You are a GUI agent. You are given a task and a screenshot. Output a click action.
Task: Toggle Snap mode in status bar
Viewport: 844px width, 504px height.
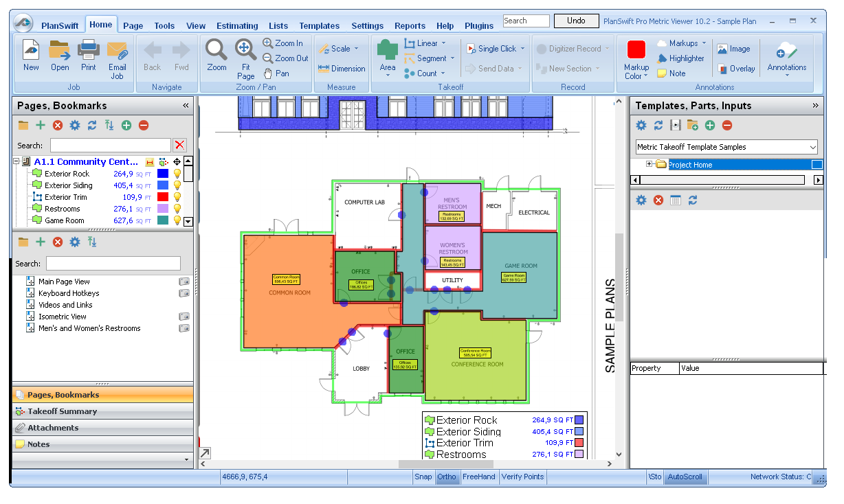click(x=423, y=477)
